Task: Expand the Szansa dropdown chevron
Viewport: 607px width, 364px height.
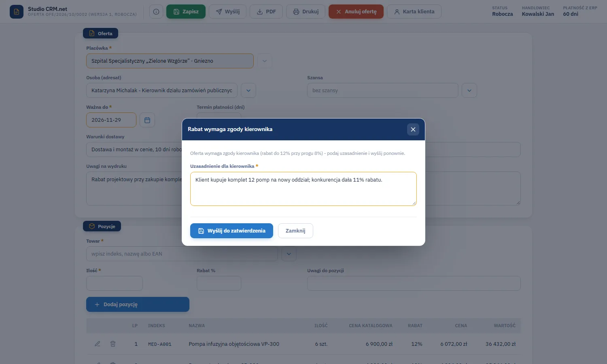Action: 469,91
